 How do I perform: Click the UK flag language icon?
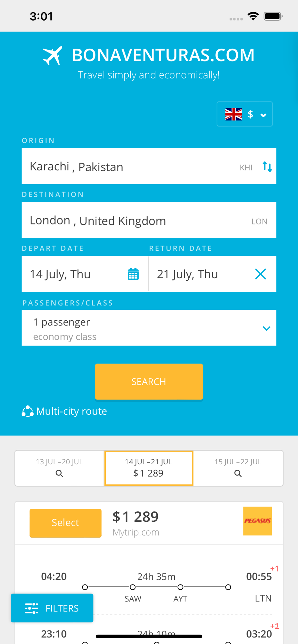pos(233,114)
